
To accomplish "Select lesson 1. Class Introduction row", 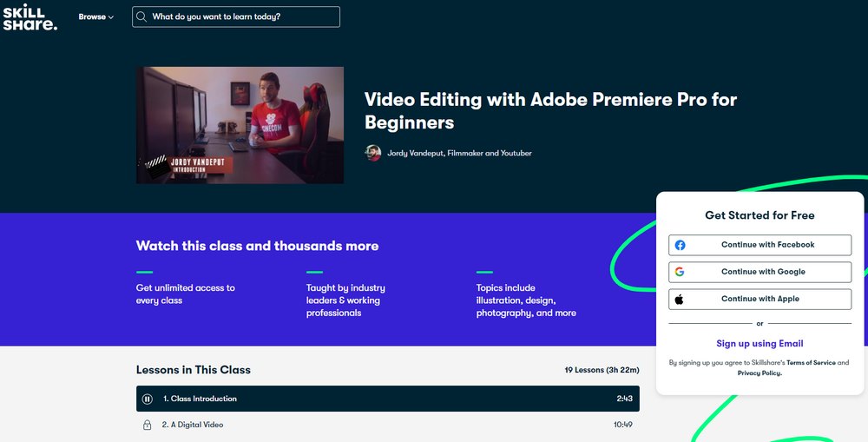I will (387, 399).
